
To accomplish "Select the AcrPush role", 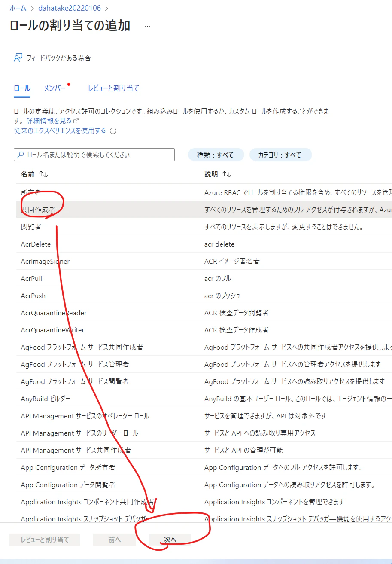I will pos(204,296).
